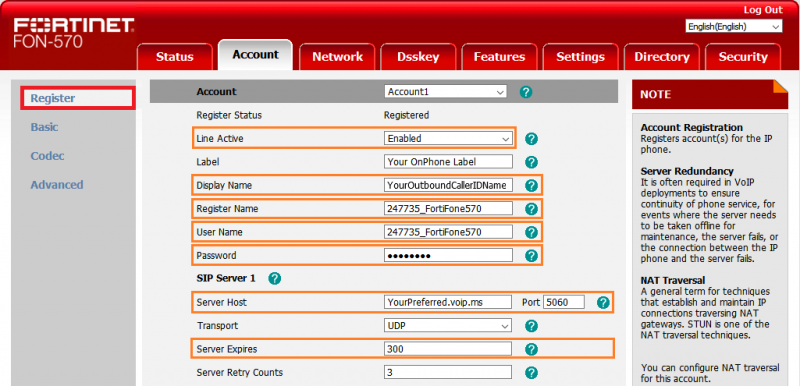Click the Port input field

[x=564, y=302]
